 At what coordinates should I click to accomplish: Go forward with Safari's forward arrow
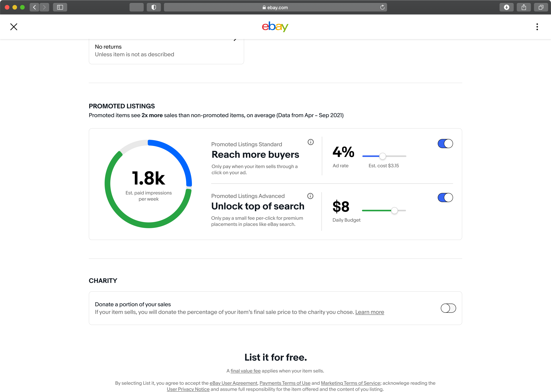(44, 7)
